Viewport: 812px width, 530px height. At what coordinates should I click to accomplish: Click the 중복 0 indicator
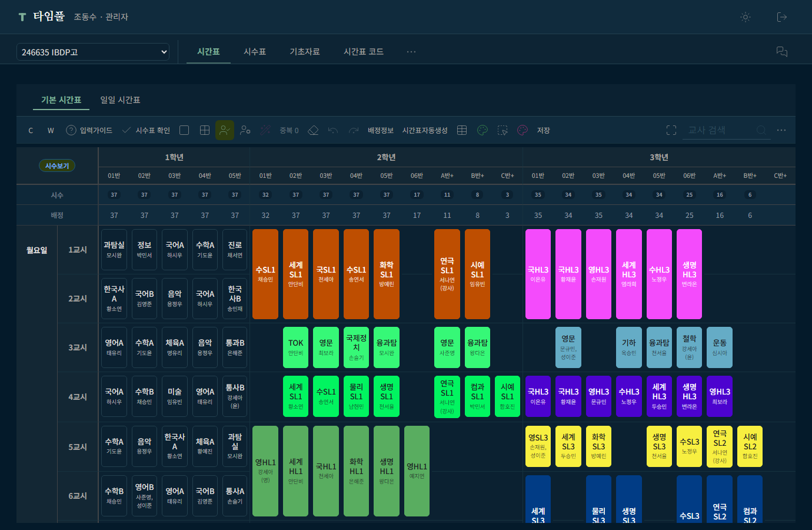[289, 130]
